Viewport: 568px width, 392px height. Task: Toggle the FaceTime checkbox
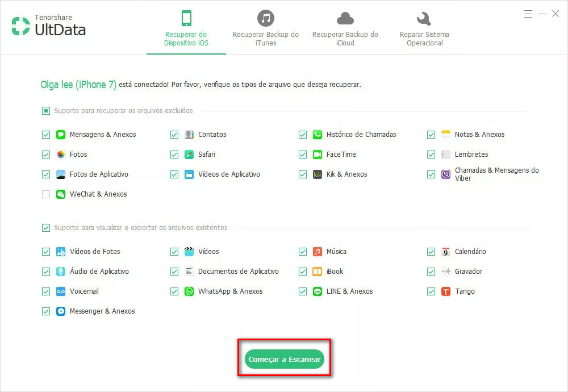point(303,155)
